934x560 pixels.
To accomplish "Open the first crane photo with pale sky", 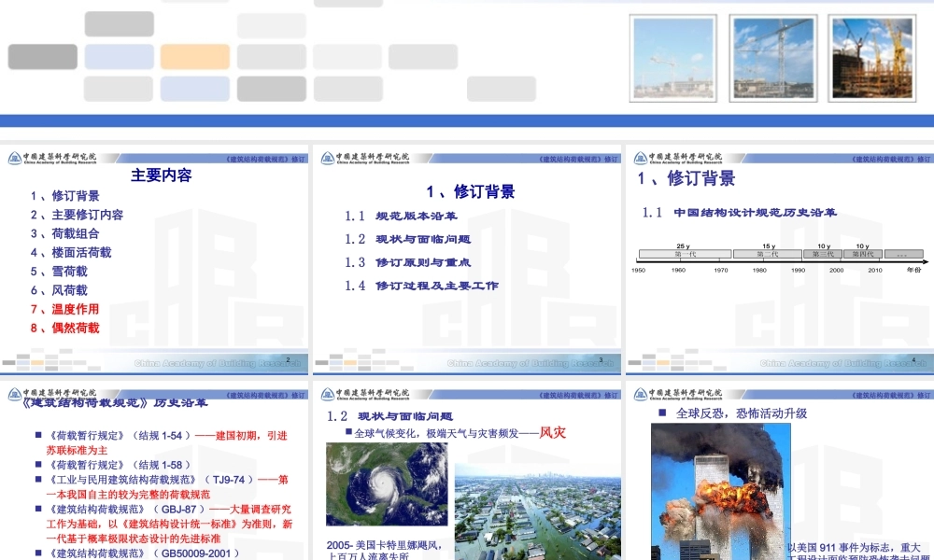I will click(x=673, y=58).
